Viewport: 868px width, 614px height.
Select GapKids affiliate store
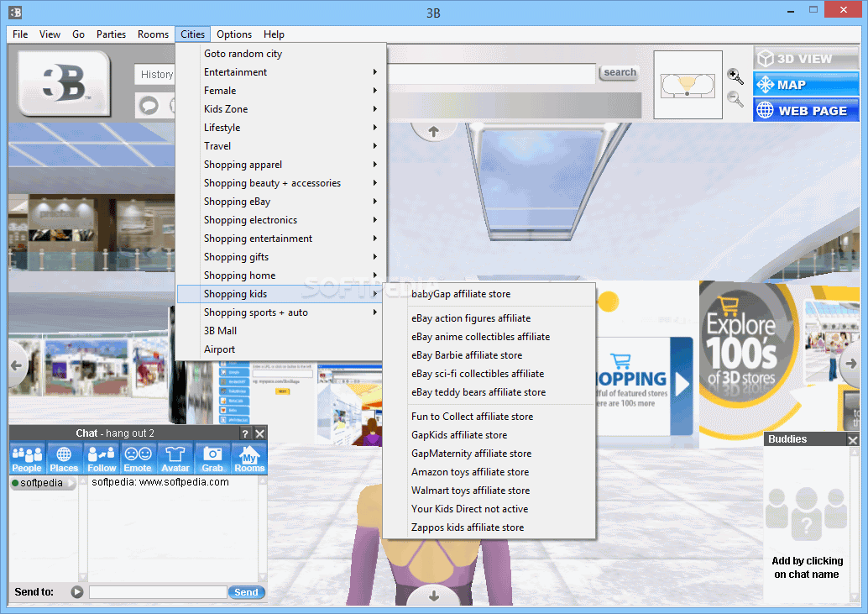pyautogui.click(x=489, y=435)
